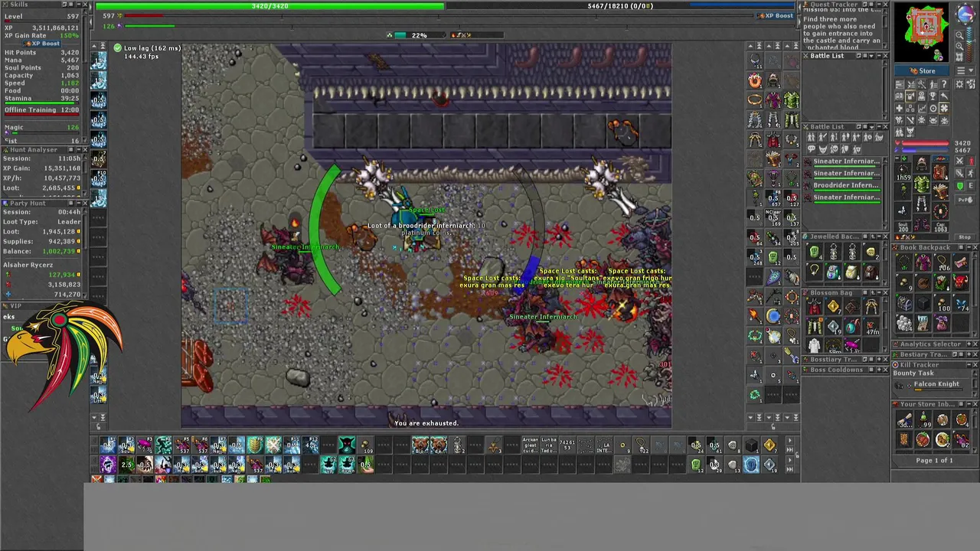Toggle hide players filter in Battle List
The image size is (980, 551).
811,137
